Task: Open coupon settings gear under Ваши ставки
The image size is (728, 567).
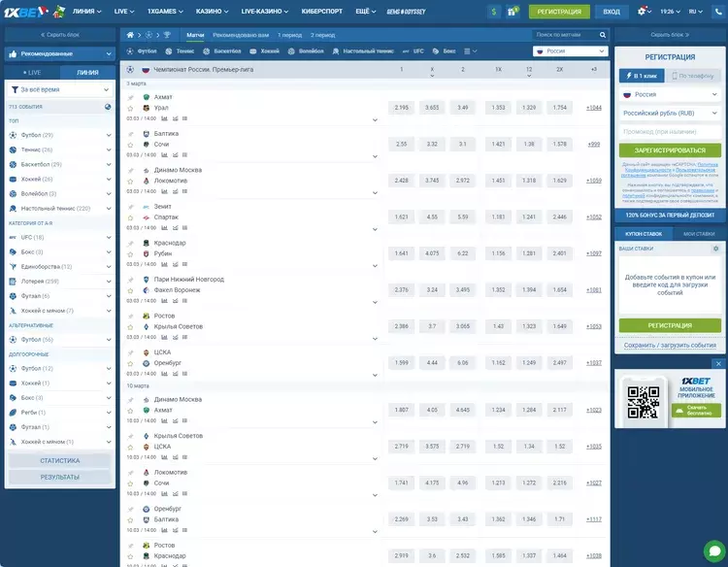Action: [716, 249]
